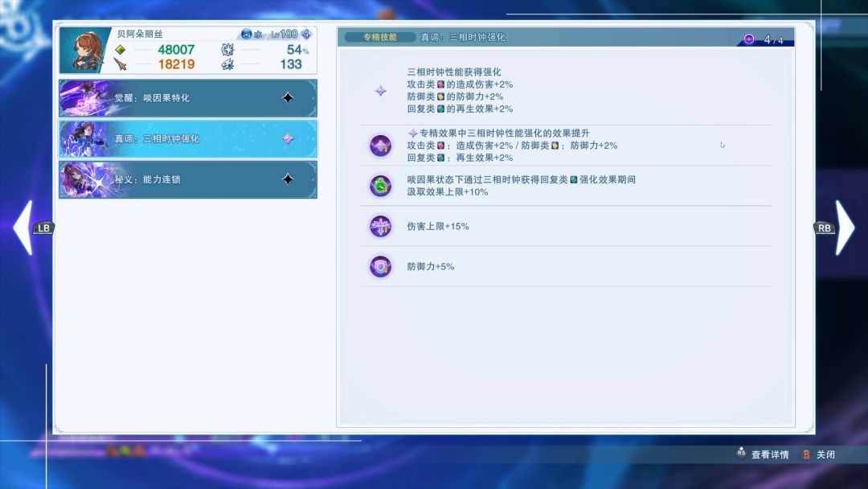Click the text 专精效果中三相时钟性能强化的效果提升
868x489 pixels.
pos(504,133)
